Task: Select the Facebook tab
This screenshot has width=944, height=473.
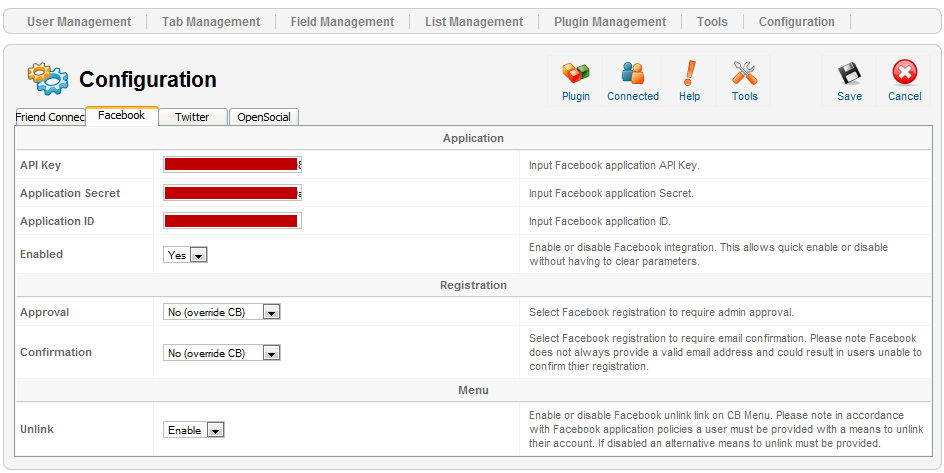Action: pos(122,116)
